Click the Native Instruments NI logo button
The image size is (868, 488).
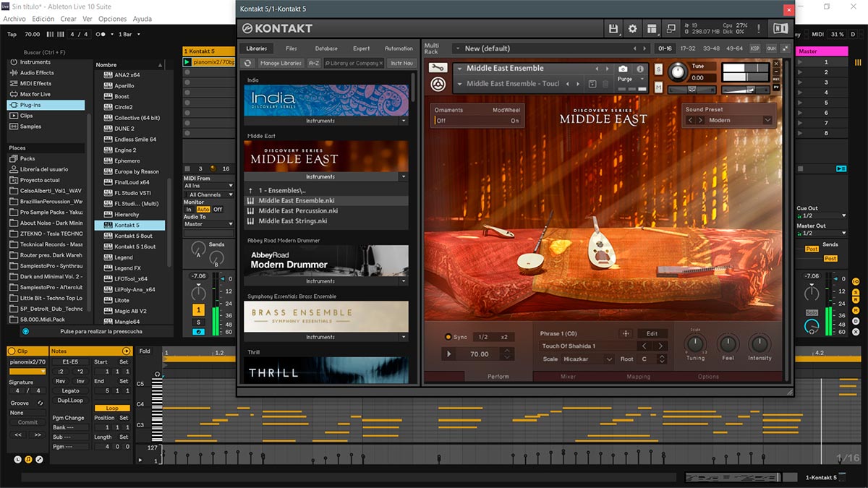780,29
